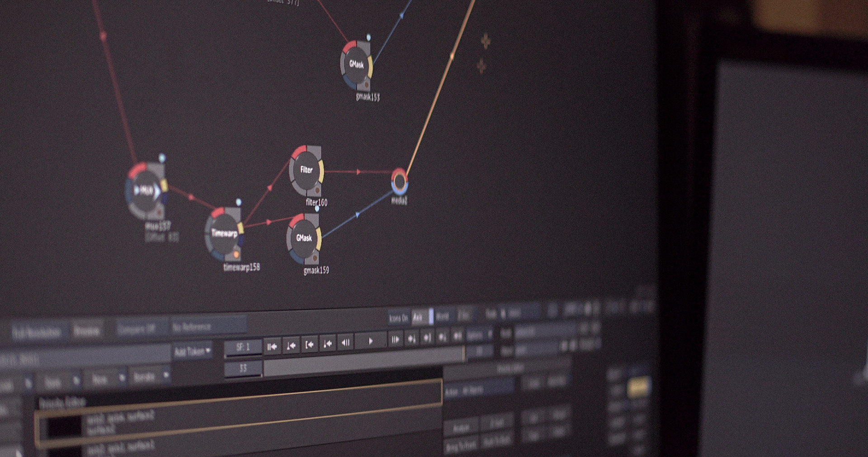
Task: Click the current frame field showing 33
Action: coord(243,368)
